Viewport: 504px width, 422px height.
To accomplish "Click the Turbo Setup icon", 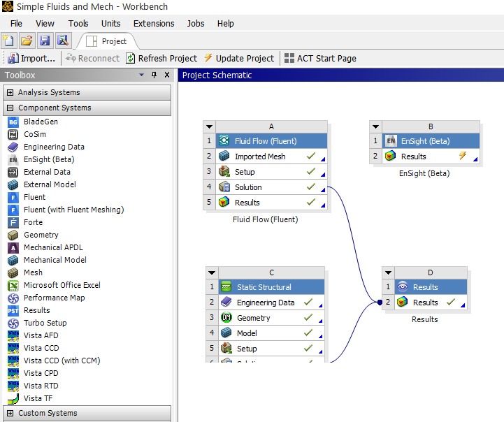I will [x=13, y=323].
